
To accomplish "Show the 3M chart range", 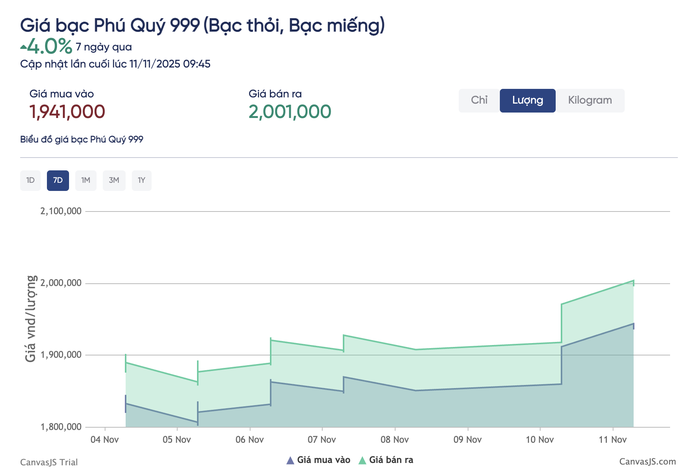I will pos(114,180).
